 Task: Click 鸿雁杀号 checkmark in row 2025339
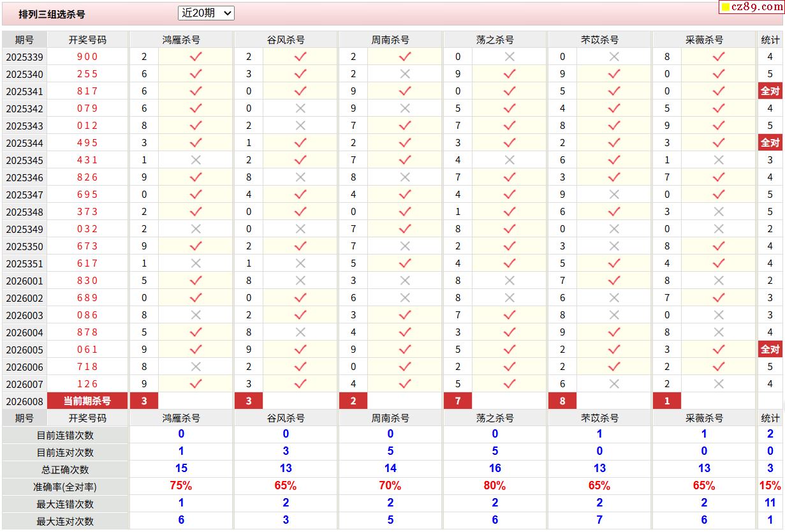click(x=196, y=57)
